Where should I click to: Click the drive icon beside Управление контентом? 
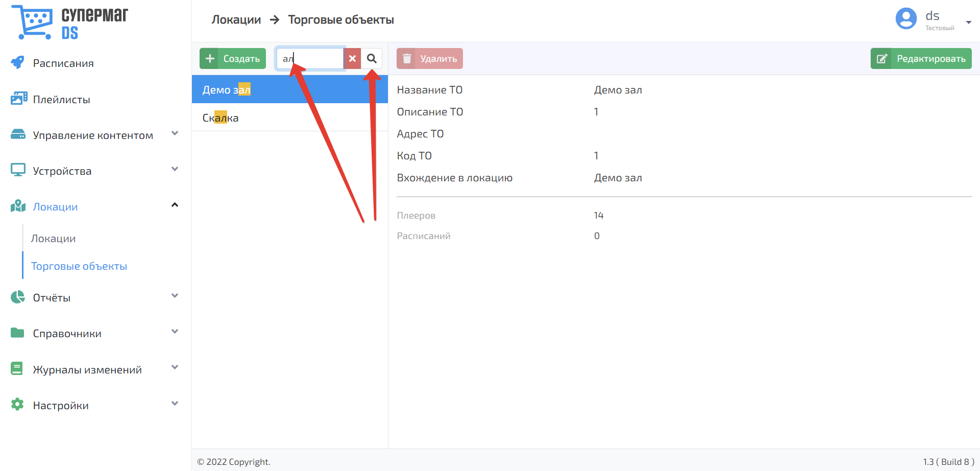(x=18, y=134)
